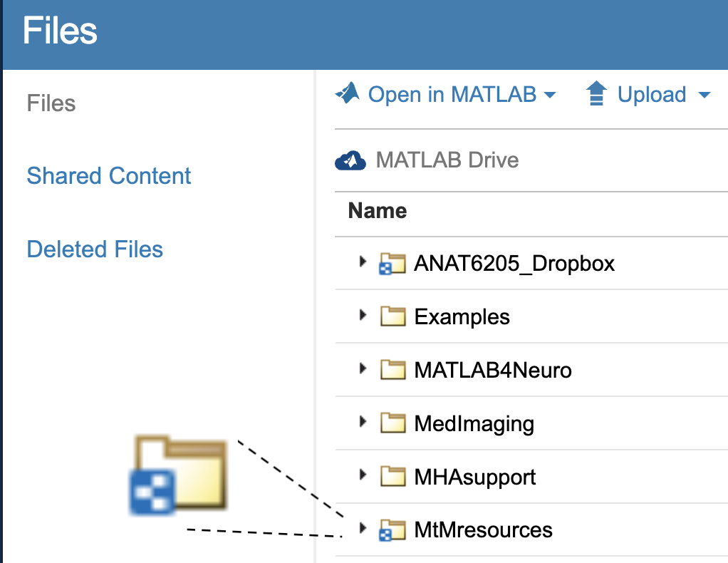Select the MATLAB4Neuro folder name
This screenshot has height=563, width=728.
click(x=493, y=370)
